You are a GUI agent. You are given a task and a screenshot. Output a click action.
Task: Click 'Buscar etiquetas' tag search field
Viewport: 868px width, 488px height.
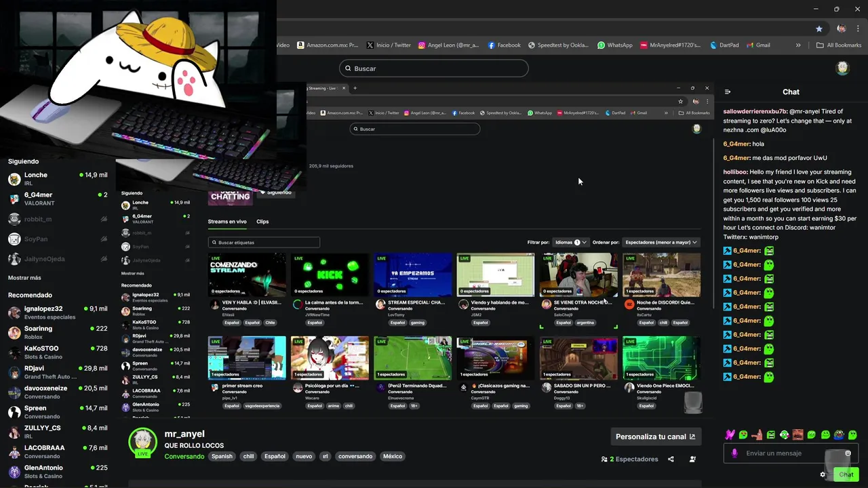[x=264, y=242]
